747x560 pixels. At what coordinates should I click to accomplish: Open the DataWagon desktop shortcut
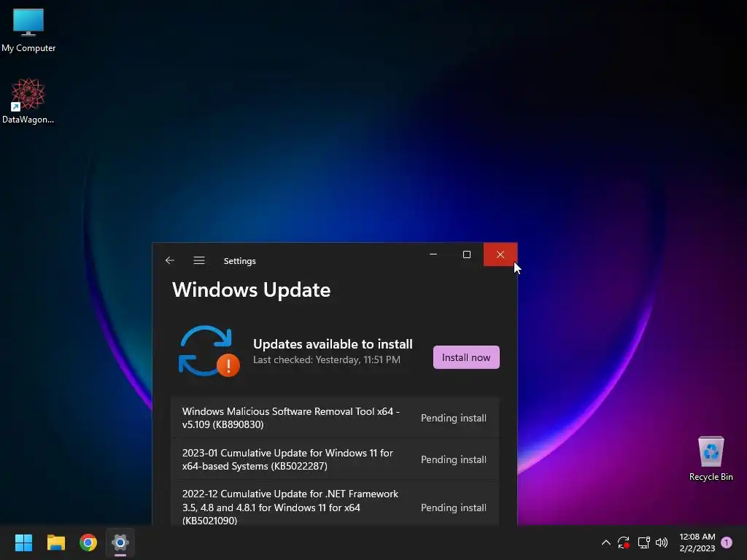click(28, 101)
